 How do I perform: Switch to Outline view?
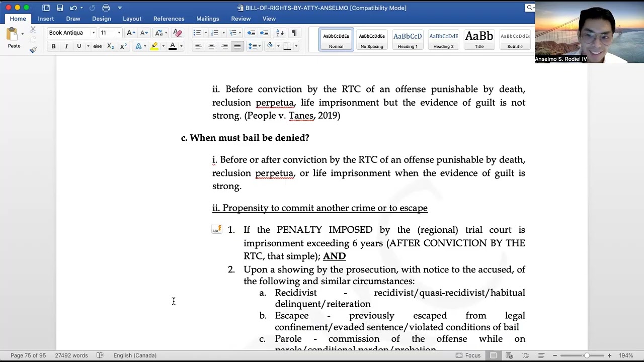pyautogui.click(x=525, y=355)
